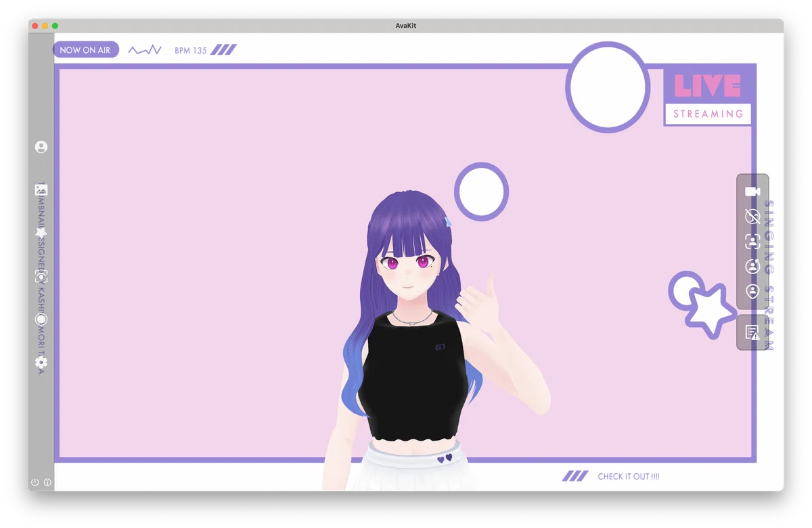Image resolution: width=812 pixels, height=528 pixels.
Task: Click the face tracking frame icon
Action: (752, 242)
